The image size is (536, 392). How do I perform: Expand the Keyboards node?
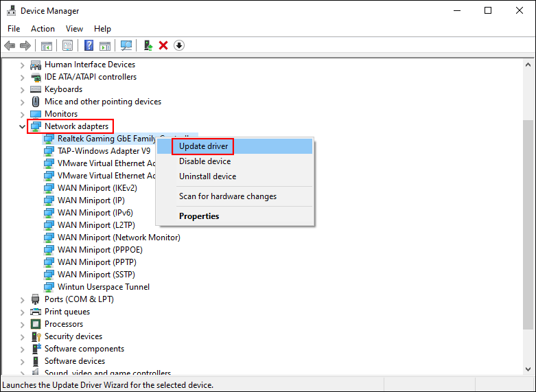point(22,90)
